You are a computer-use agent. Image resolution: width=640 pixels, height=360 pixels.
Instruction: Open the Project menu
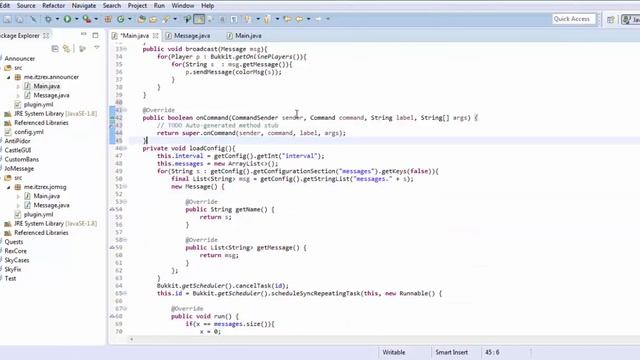click(x=137, y=6)
